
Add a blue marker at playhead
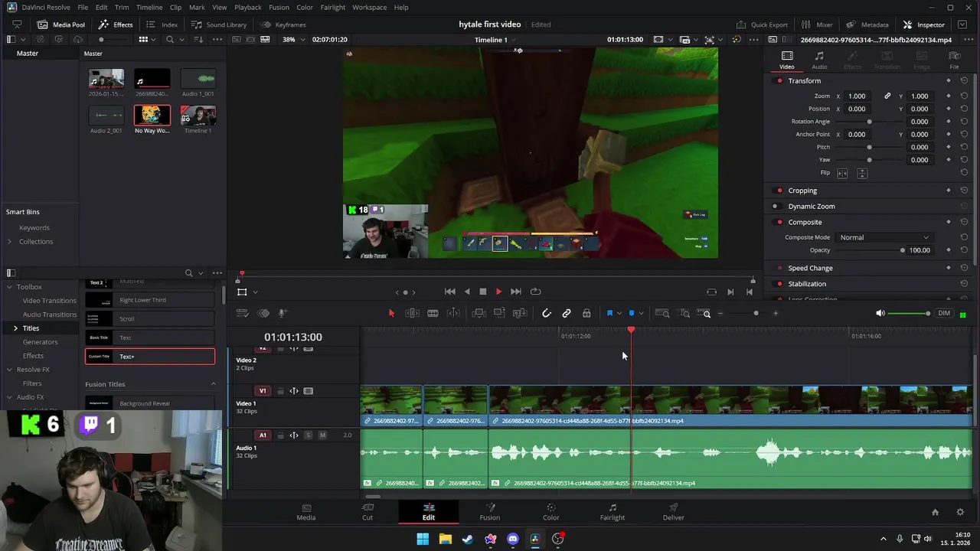tap(631, 313)
